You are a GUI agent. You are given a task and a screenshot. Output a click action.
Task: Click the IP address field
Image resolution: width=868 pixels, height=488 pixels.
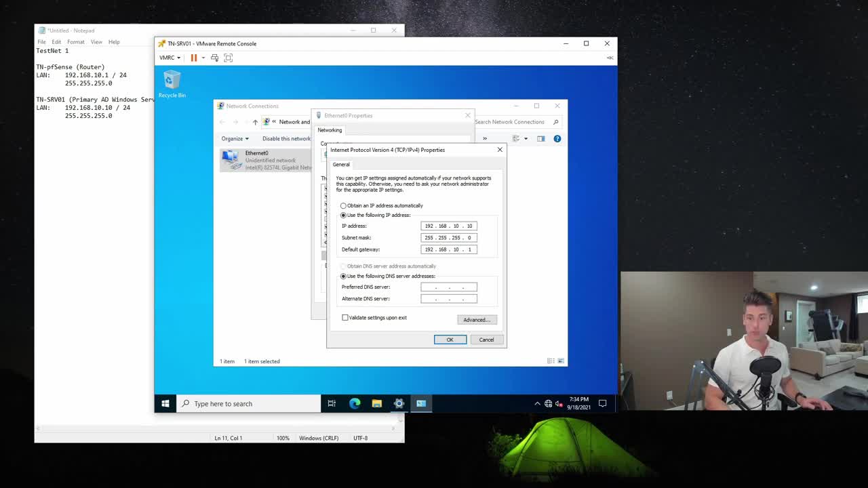click(449, 226)
